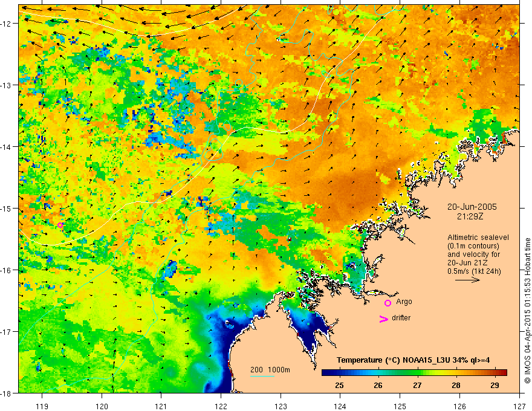Screen dimensions: 532x411
Task: Click the Temperature (°C) NOAA15_L3U title
Action: click(x=413, y=360)
